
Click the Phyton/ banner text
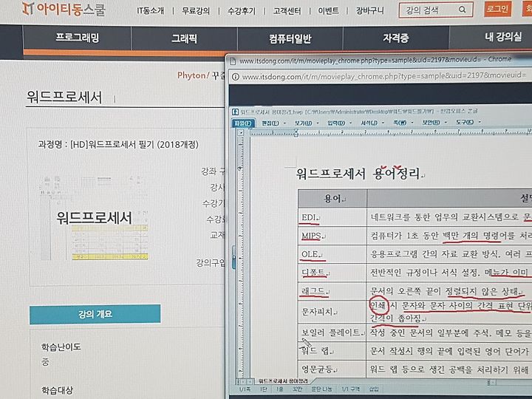click(193, 75)
